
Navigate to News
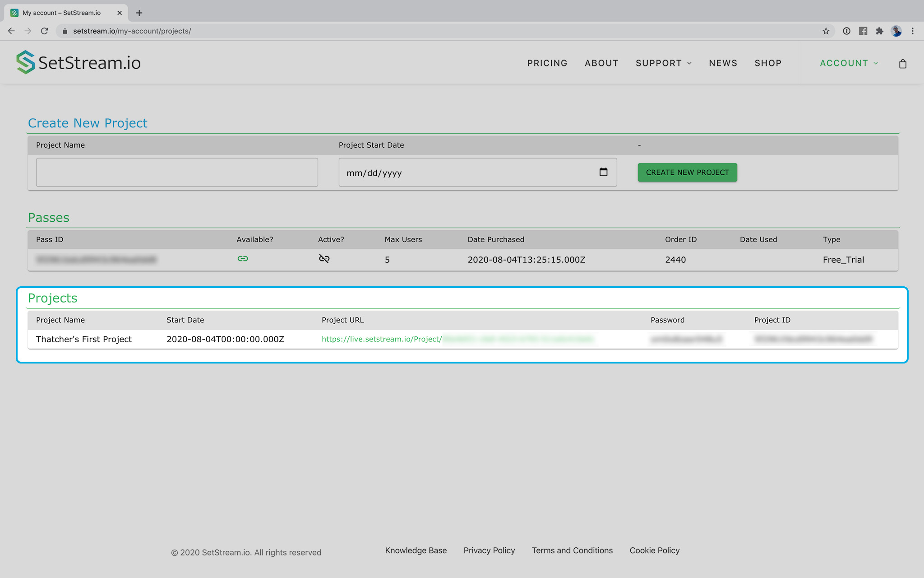coord(723,63)
